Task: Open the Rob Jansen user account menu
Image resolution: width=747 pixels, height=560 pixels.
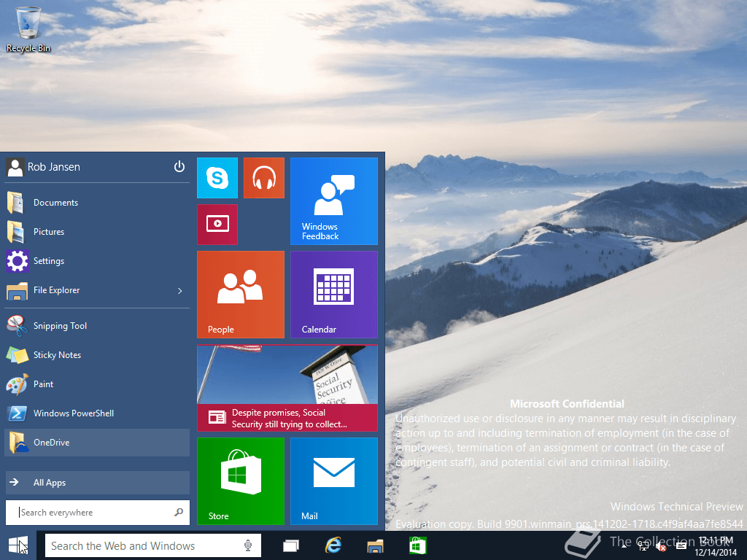Action: (43, 167)
